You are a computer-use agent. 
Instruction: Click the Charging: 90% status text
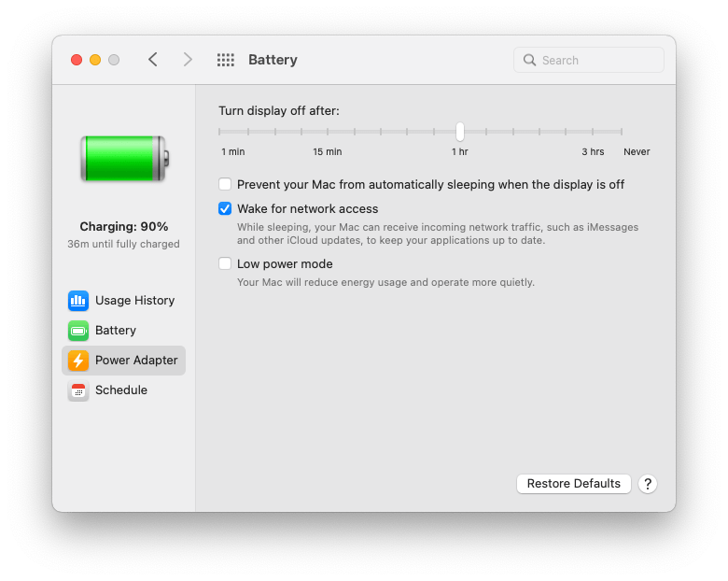(124, 226)
